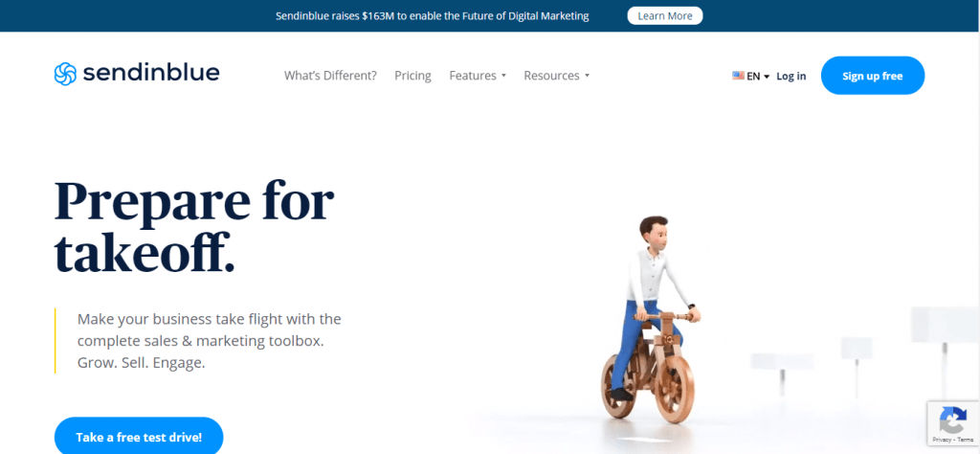This screenshot has width=980, height=454.
Task: Click the sendinblue wordmark text
Action: pos(151,73)
